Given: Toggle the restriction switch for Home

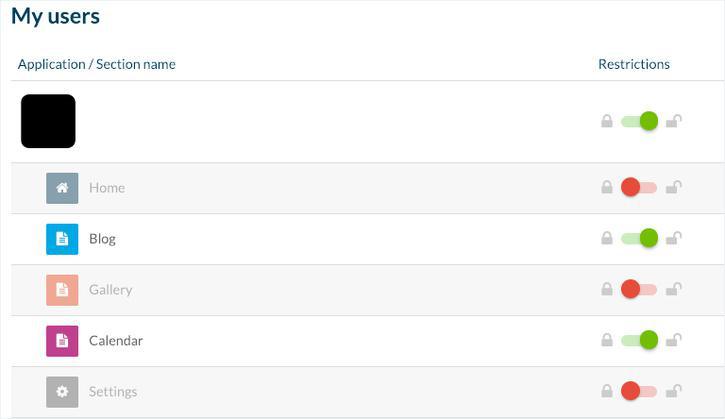Looking at the screenshot, I should (x=638, y=188).
